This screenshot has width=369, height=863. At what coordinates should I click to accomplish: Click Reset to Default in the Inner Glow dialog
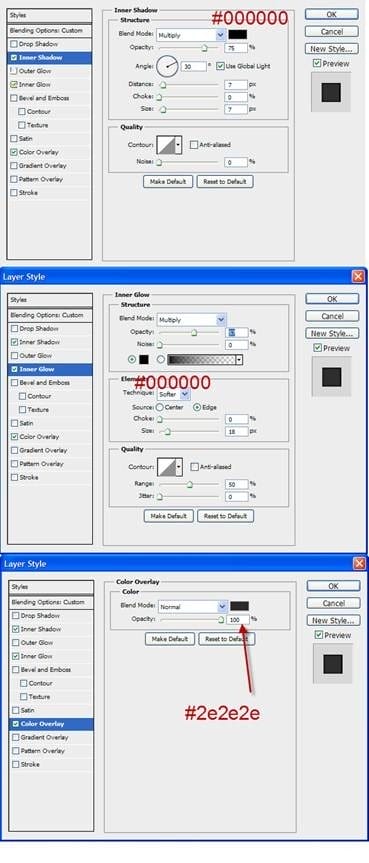click(x=225, y=516)
